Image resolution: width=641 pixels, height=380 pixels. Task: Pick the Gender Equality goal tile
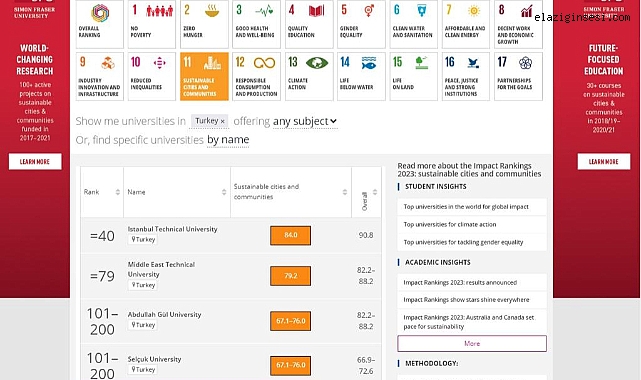click(361, 25)
